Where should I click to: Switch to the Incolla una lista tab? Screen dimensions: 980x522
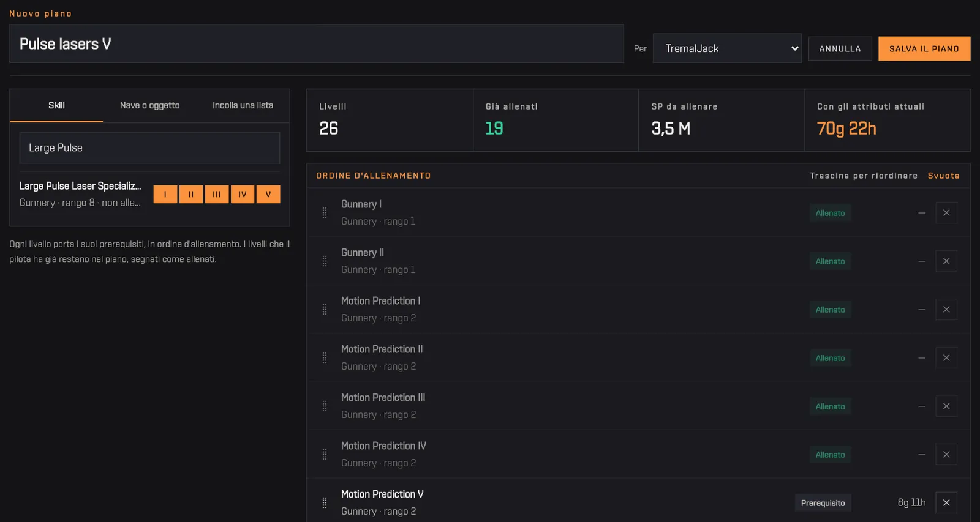(x=243, y=105)
